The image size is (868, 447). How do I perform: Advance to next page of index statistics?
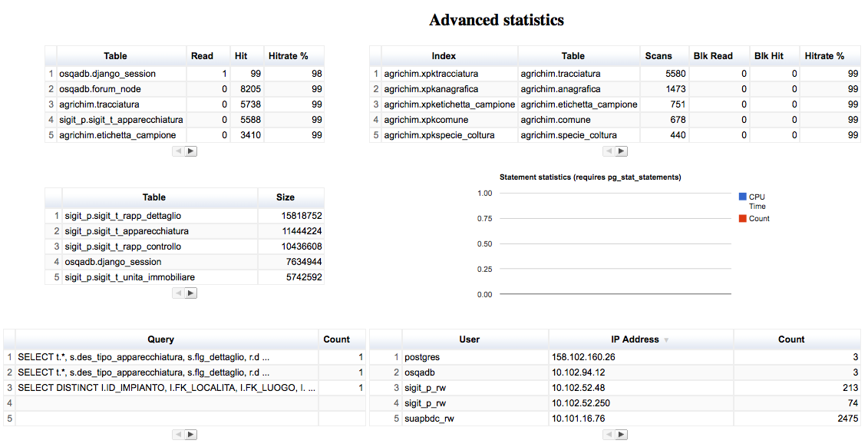pyautogui.click(x=621, y=151)
